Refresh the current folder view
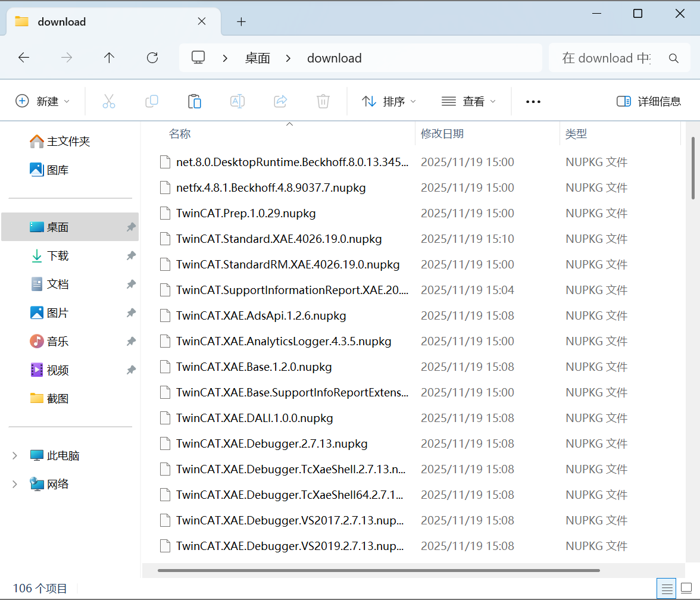 click(152, 58)
